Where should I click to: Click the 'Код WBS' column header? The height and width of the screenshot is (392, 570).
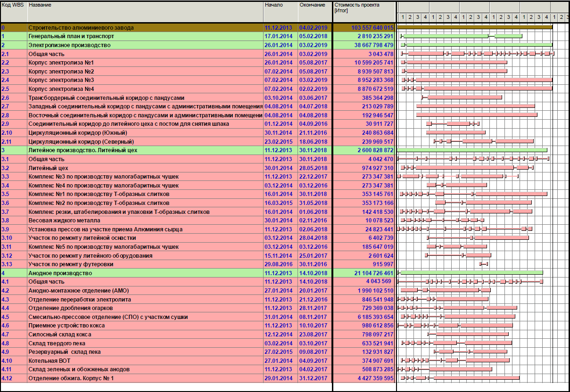[x=14, y=12]
